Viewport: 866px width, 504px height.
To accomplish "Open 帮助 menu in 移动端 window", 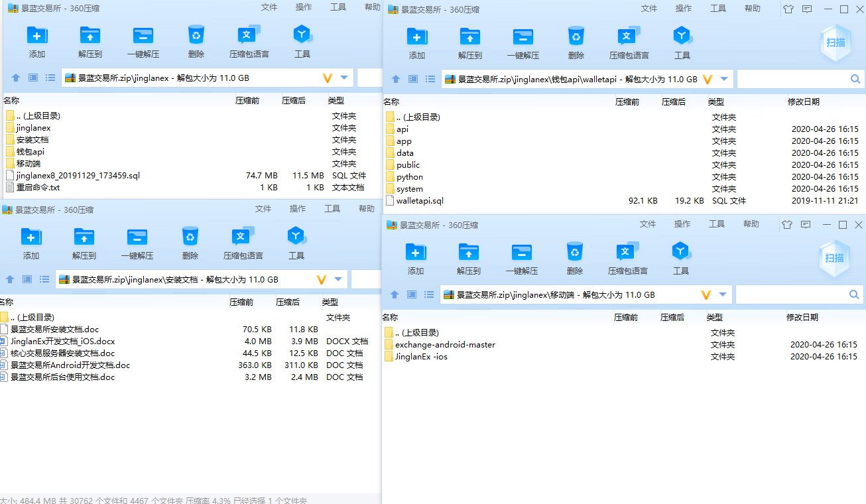I will (x=751, y=224).
